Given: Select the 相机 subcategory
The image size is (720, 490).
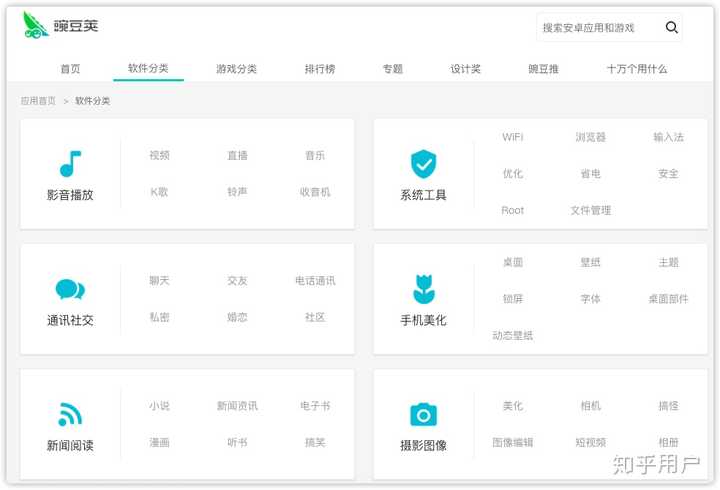Looking at the screenshot, I should pos(591,406).
